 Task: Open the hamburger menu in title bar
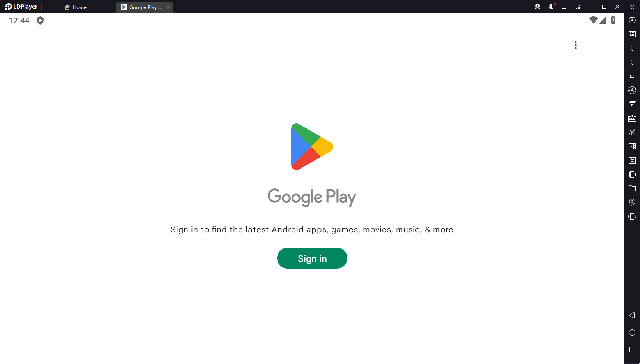(x=564, y=7)
